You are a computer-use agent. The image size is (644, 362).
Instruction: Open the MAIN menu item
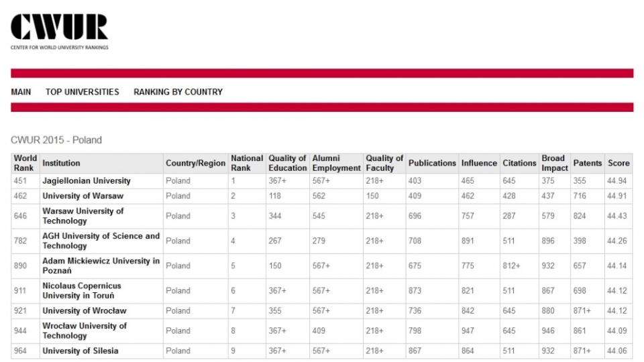pyautogui.click(x=21, y=92)
